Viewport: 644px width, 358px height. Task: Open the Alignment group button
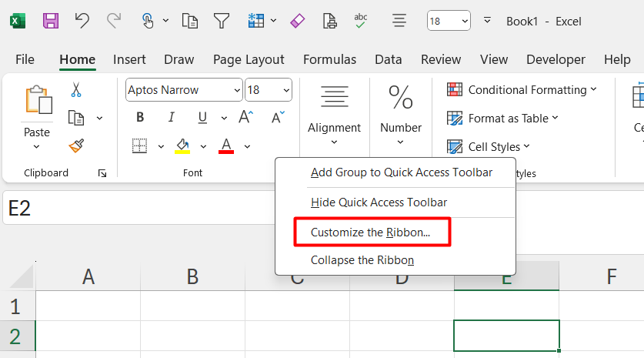click(x=335, y=115)
